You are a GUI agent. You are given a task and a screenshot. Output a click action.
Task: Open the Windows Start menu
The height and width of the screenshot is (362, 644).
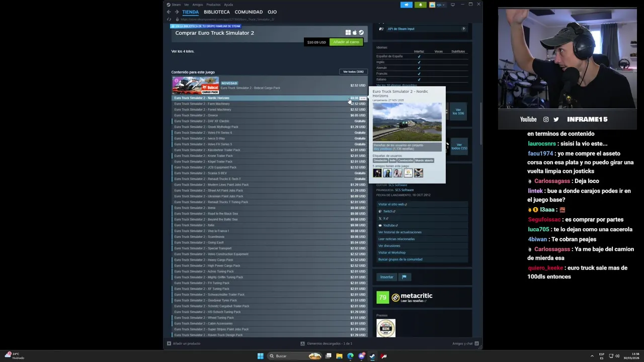tap(260, 356)
